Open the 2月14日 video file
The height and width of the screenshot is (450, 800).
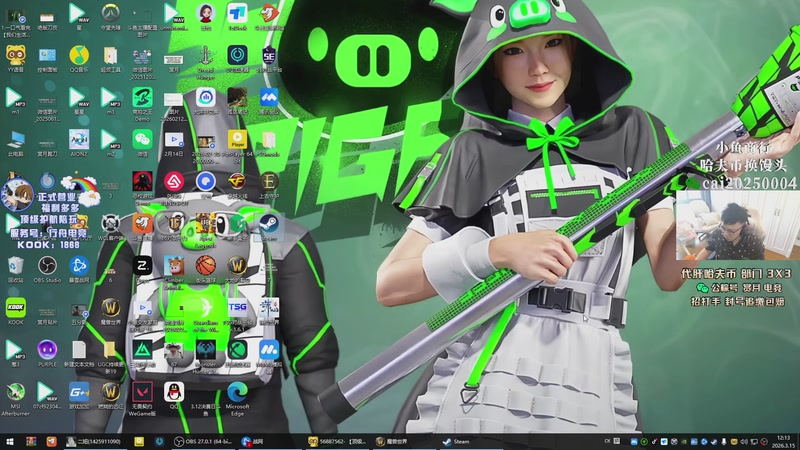[174, 143]
